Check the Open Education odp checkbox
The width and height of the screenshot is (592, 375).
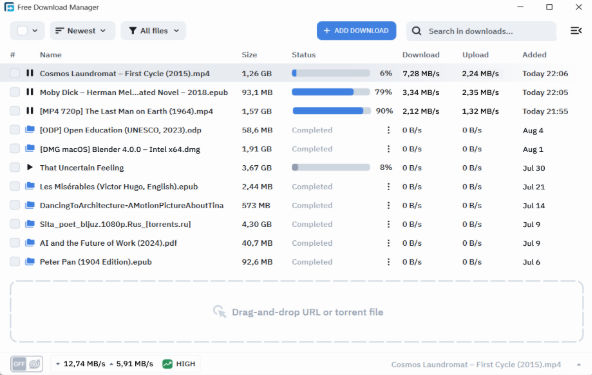15,130
